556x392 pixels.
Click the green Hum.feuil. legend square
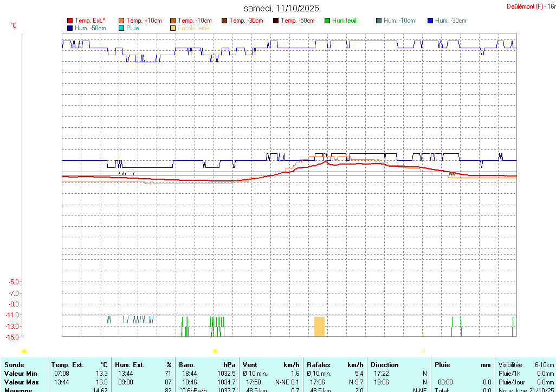327,21
